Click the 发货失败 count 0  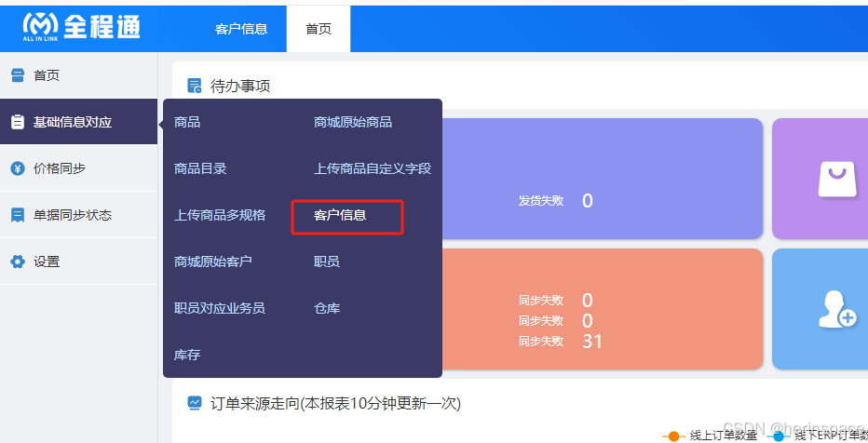[588, 201]
